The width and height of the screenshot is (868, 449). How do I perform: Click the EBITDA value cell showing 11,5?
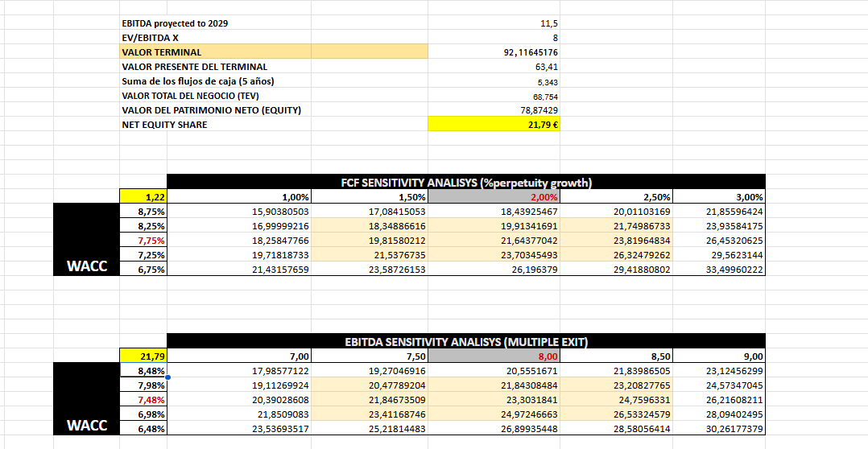(494, 24)
